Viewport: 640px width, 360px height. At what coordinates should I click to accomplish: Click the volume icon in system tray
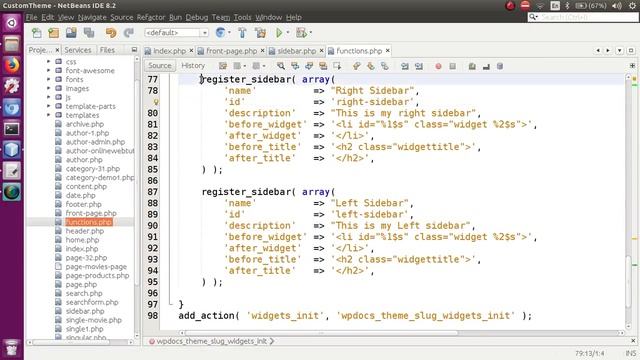617,6
